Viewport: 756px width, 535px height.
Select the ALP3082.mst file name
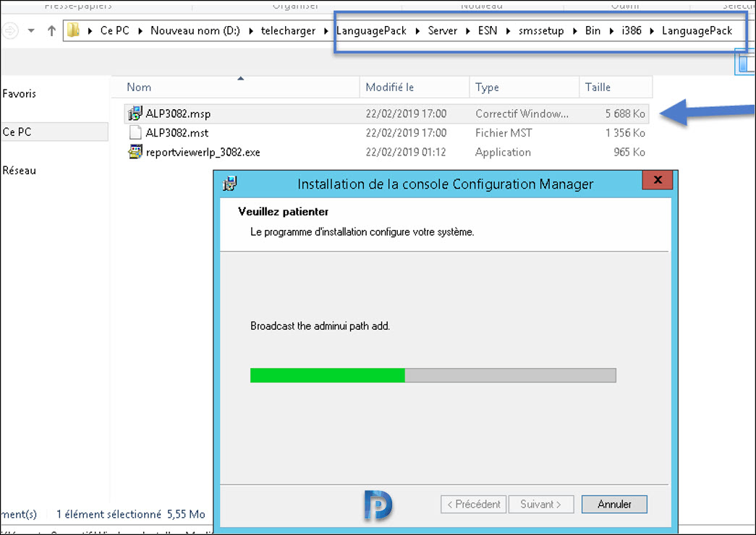[177, 132]
